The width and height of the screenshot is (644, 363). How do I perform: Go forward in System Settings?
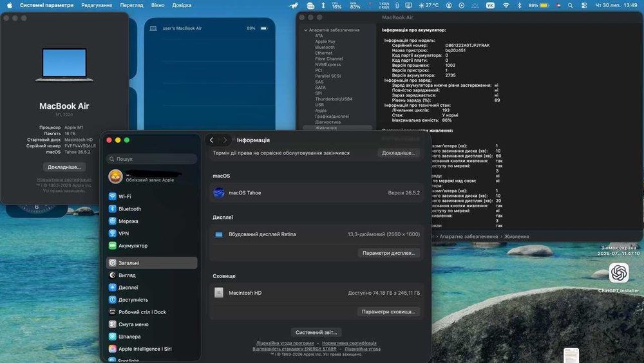pos(225,140)
